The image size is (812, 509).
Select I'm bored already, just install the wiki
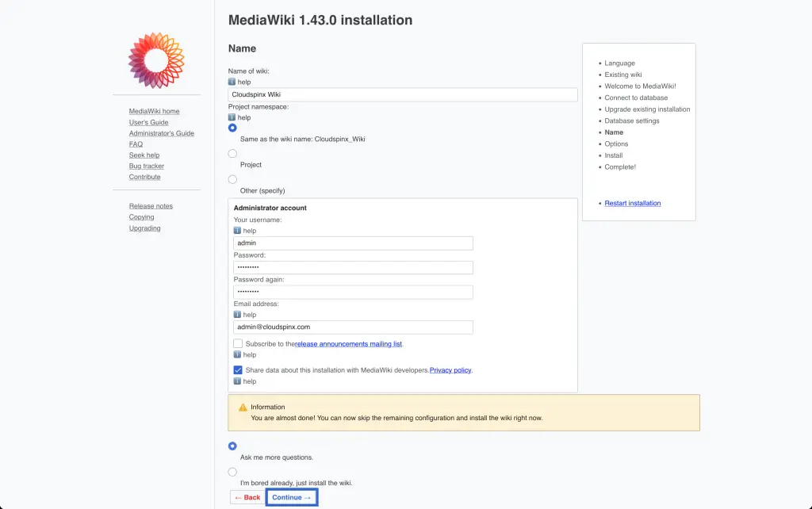(232, 471)
